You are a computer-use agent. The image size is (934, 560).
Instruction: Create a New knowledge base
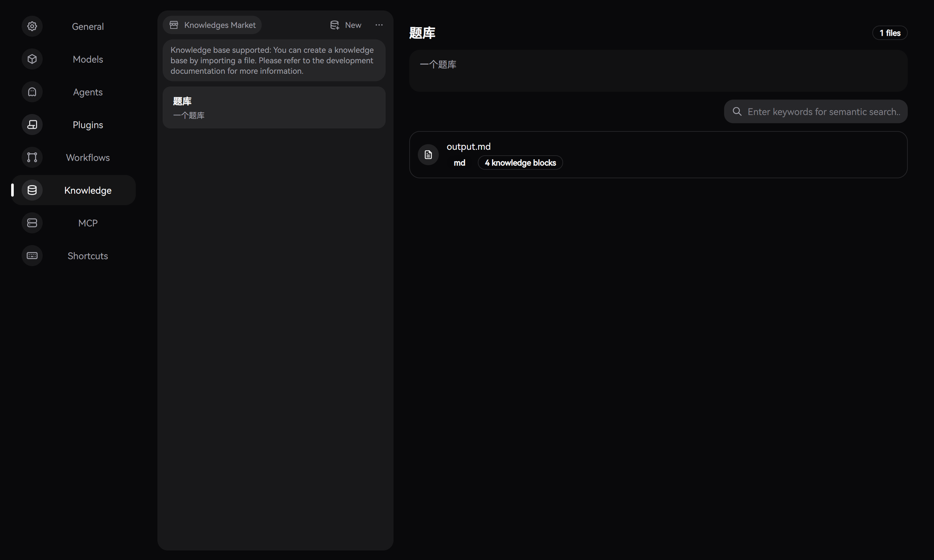click(346, 25)
